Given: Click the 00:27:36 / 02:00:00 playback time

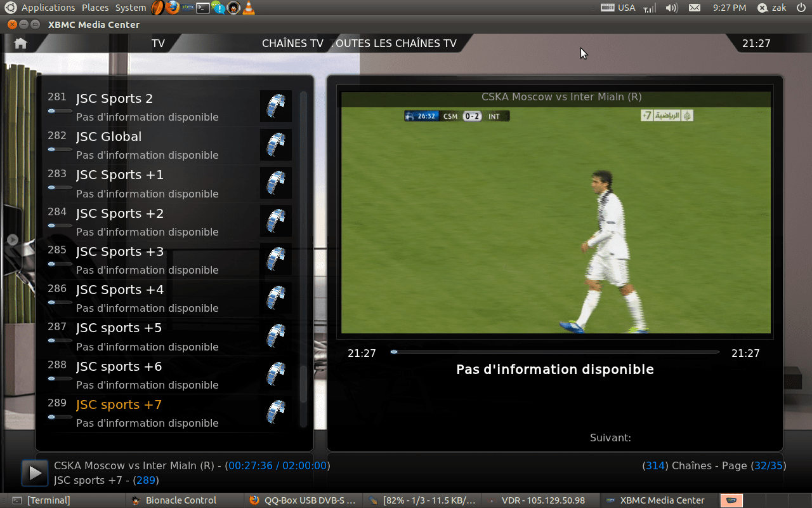Looking at the screenshot, I should point(277,465).
